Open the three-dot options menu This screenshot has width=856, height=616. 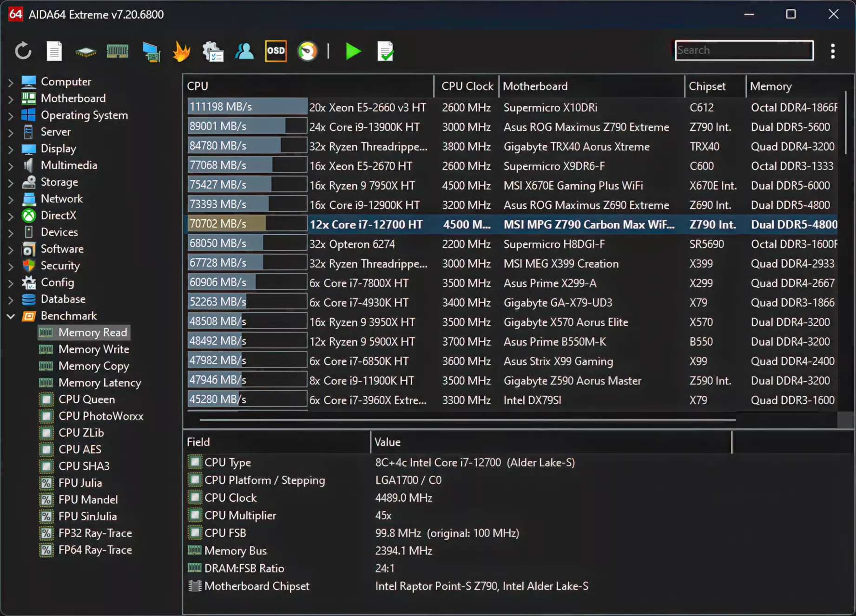tap(832, 51)
